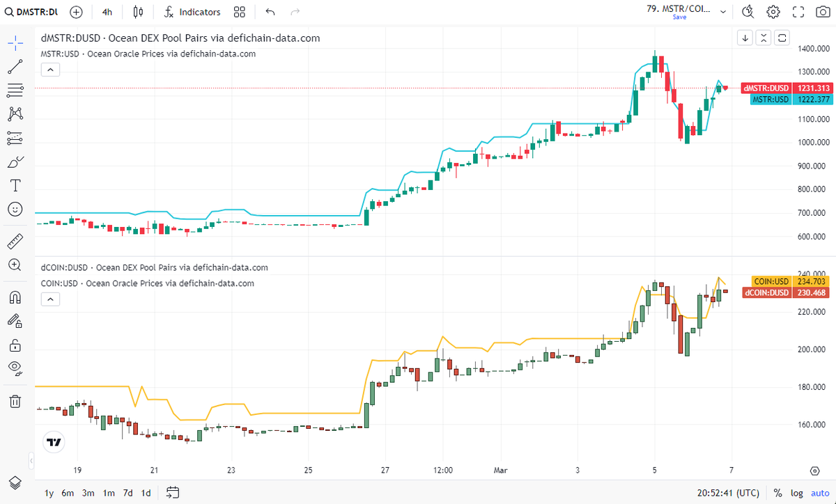Activate the zoom in tool
This screenshot has width=836, height=504.
[15, 265]
